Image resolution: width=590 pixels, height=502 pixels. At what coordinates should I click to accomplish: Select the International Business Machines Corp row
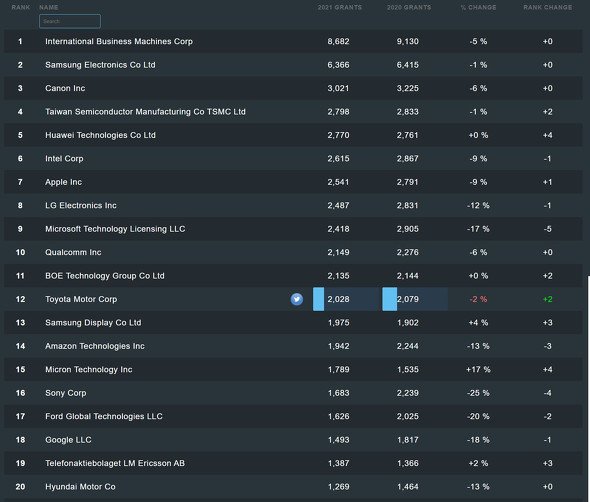click(293, 41)
